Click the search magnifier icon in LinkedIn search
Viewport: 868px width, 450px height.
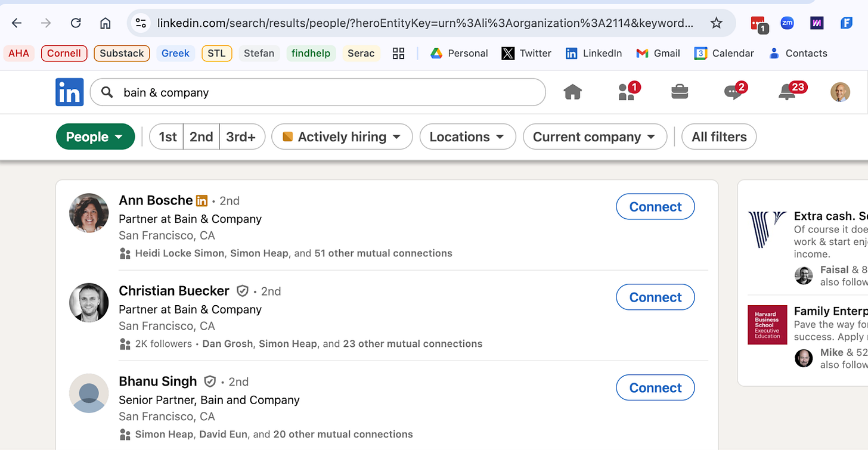coord(107,92)
